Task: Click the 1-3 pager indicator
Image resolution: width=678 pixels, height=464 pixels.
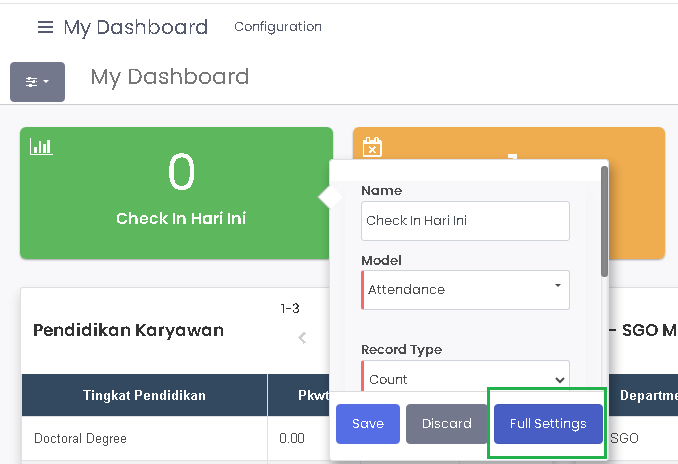Action: pyautogui.click(x=290, y=309)
